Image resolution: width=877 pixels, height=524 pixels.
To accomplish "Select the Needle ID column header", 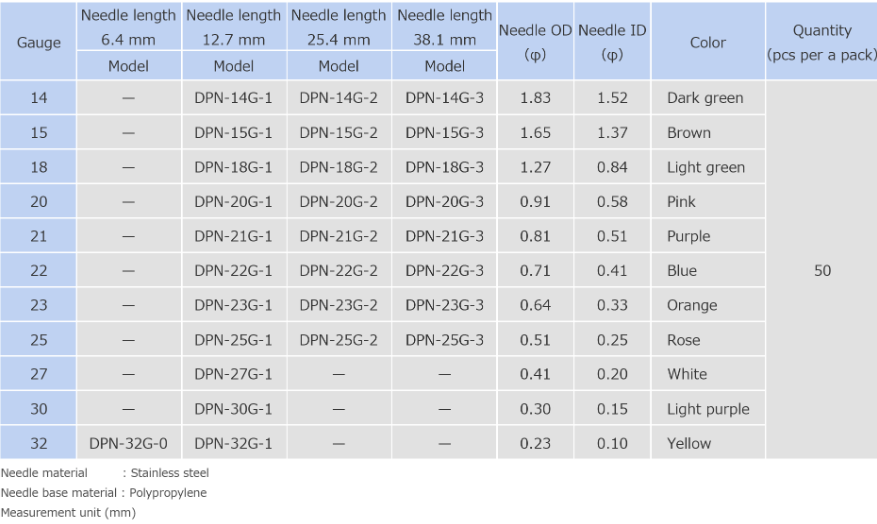I will click(612, 43).
